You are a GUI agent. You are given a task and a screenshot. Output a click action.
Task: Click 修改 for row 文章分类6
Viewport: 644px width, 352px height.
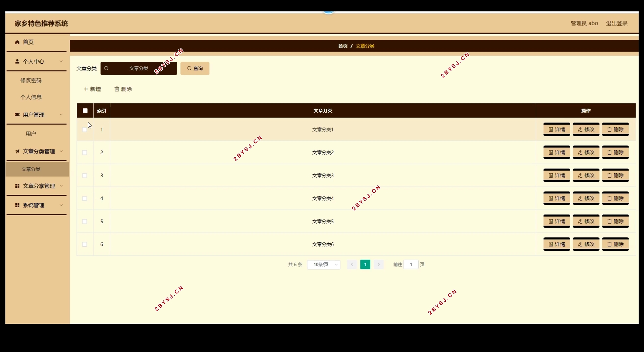(x=586, y=244)
